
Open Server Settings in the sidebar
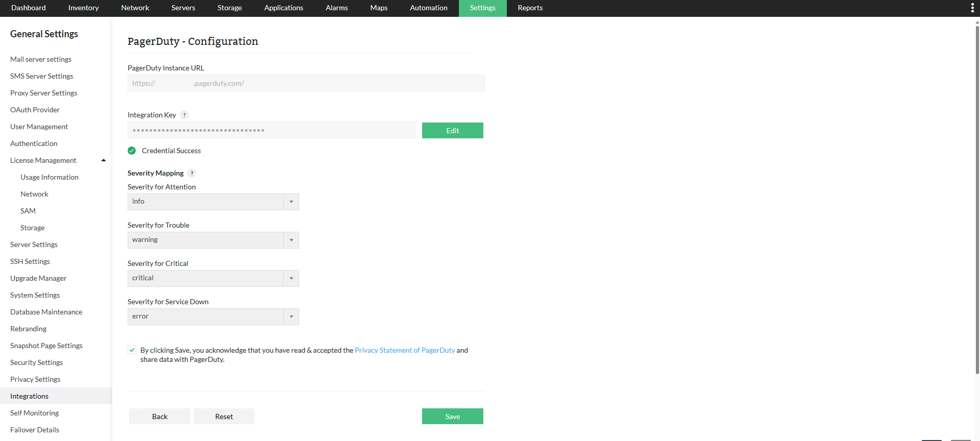pos(34,244)
